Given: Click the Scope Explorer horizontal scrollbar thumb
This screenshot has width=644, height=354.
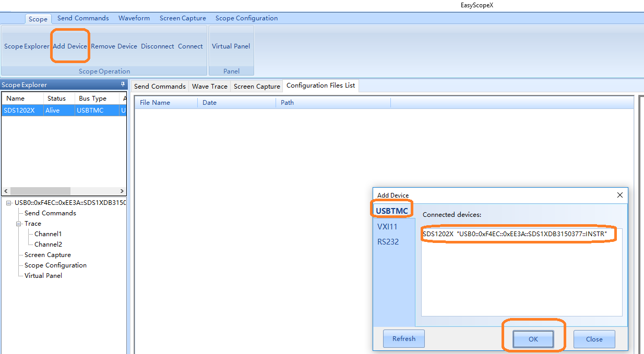Looking at the screenshot, I should click(x=40, y=191).
